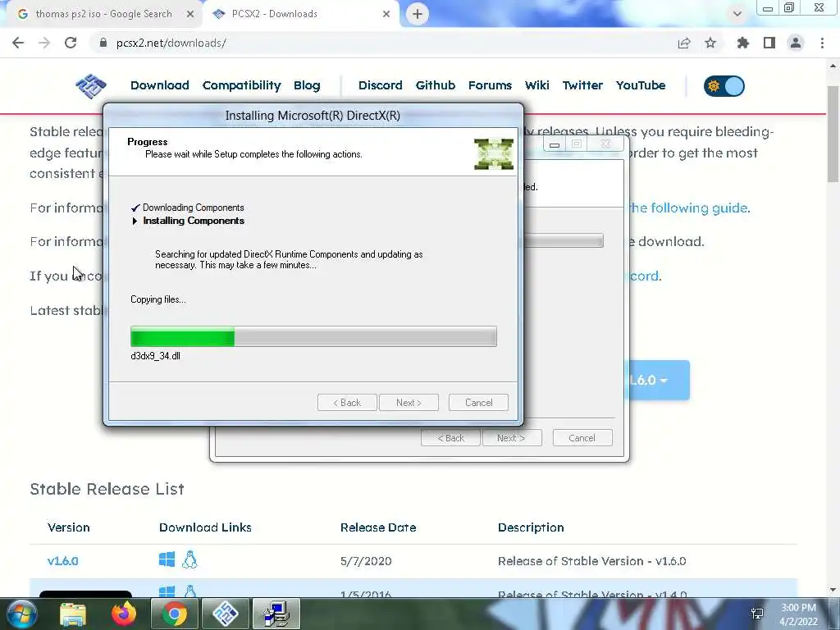Open File Explorer from taskbar

(73, 614)
